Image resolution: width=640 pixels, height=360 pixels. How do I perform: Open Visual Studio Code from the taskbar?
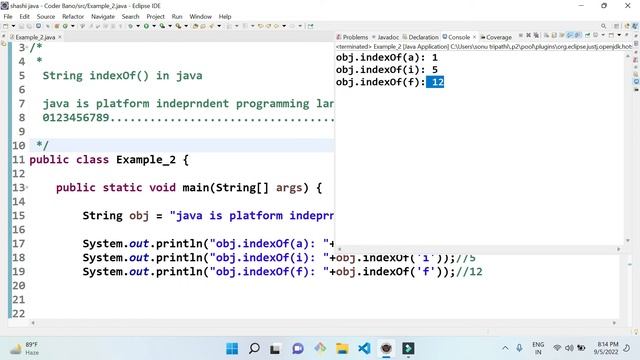click(364, 349)
